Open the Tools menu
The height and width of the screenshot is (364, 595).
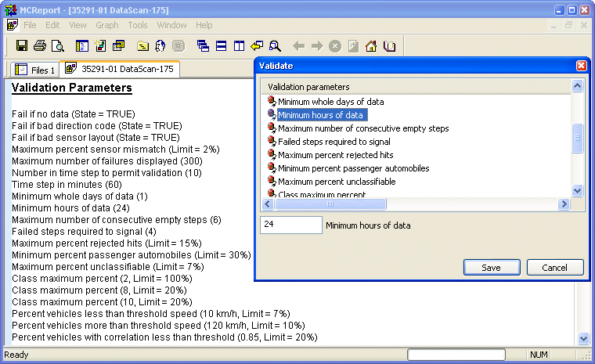pos(137,25)
